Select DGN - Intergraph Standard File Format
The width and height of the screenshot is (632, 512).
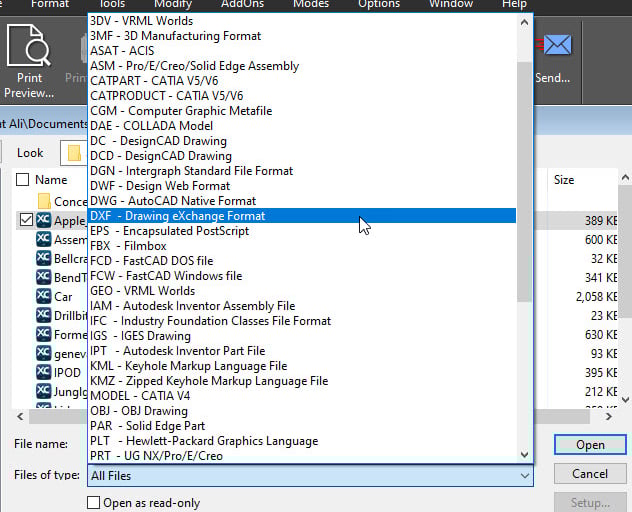coord(302,171)
